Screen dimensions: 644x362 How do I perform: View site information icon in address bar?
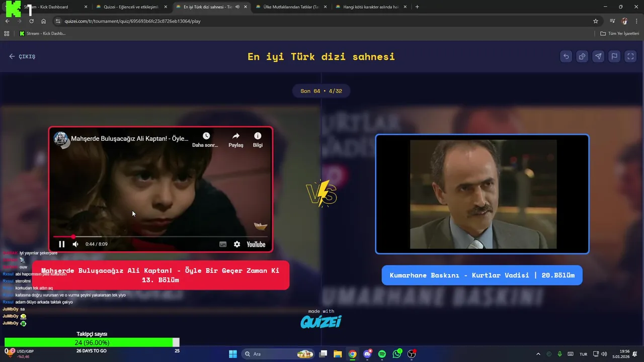[58, 21]
